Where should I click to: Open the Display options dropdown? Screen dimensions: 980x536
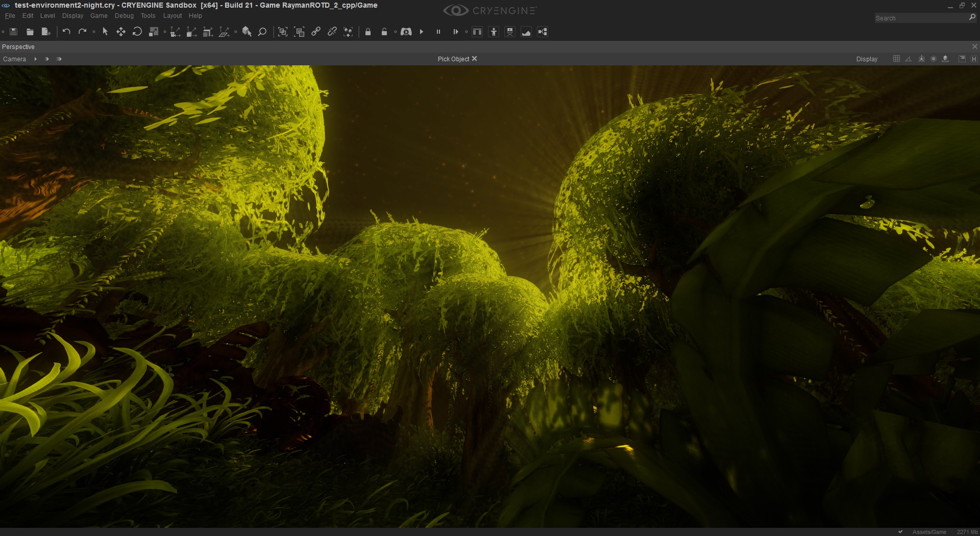click(867, 59)
